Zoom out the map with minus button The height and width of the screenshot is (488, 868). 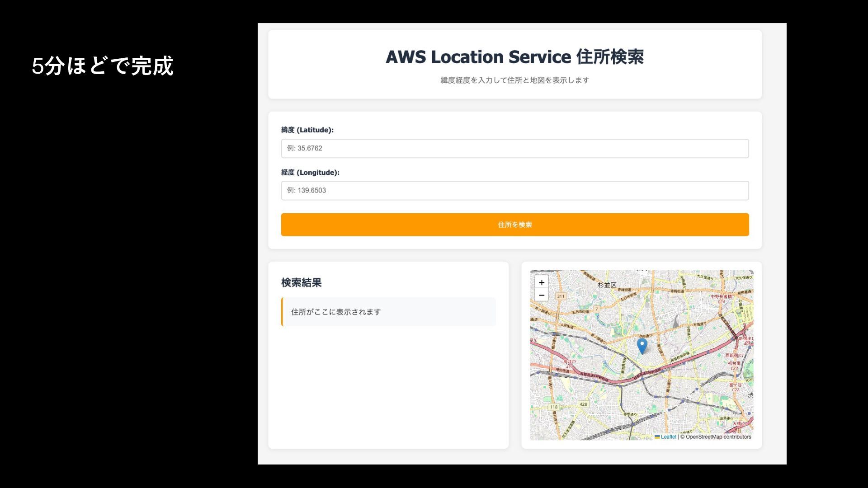(541, 295)
